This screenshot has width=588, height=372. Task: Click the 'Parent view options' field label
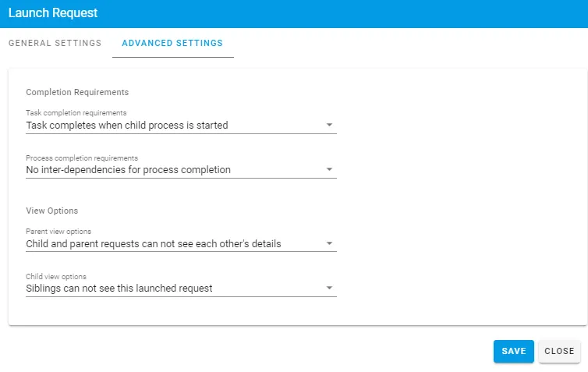pyautogui.click(x=58, y=232)
